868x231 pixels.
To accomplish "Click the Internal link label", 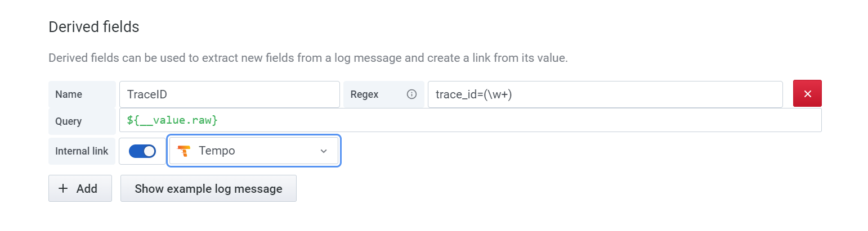I will tap(82, 151).
